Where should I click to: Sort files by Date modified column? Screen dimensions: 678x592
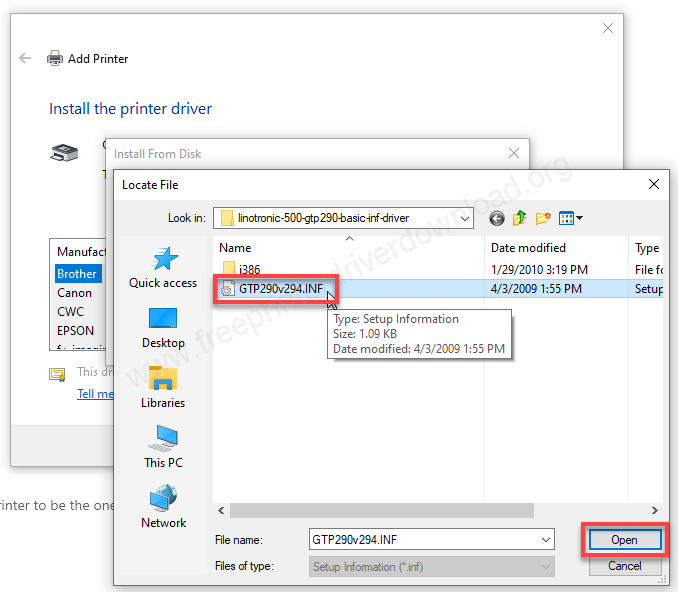528,248
